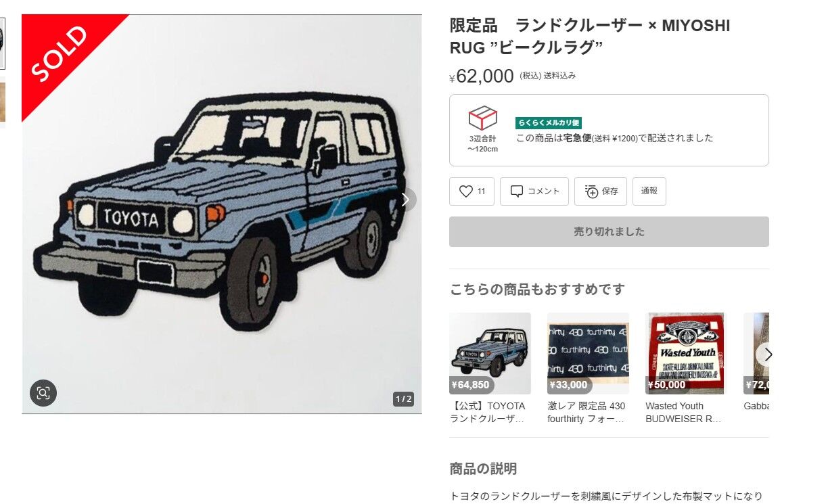This screenshot has height=504, width=828.
Task: Click the らくらくメルカリ便 badge
Action: pos(549,123)
